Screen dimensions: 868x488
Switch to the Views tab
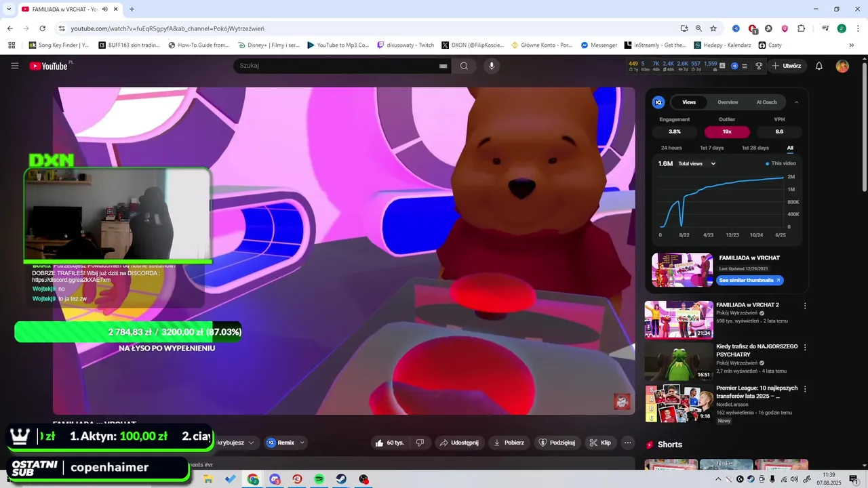point(689,102)
